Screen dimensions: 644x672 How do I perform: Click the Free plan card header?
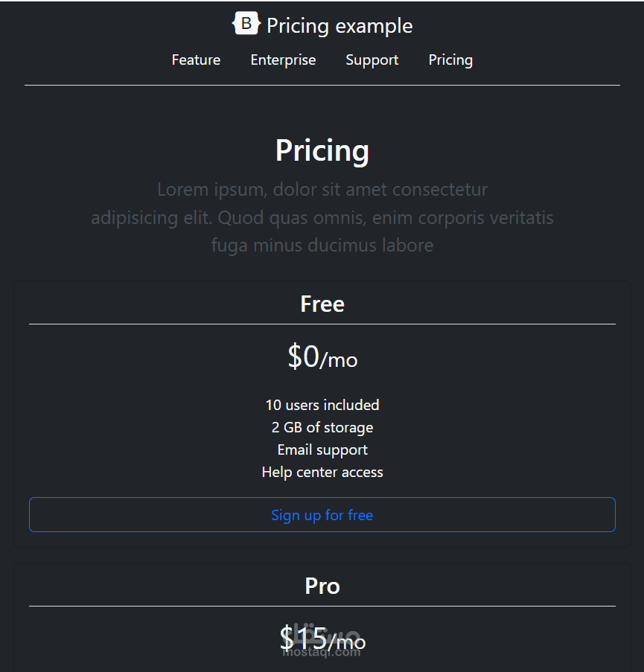click(322, 304)
